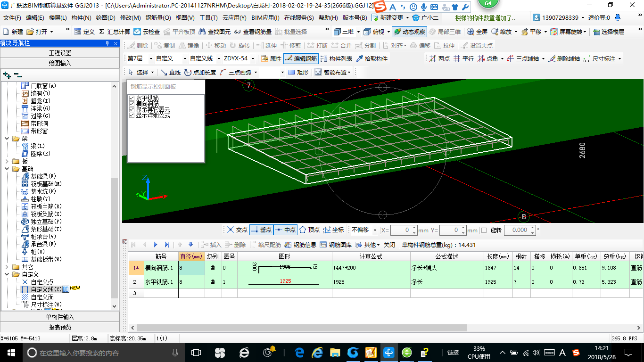
Task: Toggle 显示其它图元 checkbox
Action: click(x=132, y=109)
